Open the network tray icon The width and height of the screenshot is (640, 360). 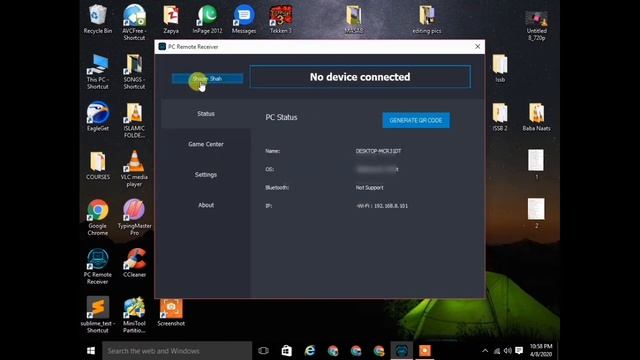pyautogui.click(x=497, y=351)
